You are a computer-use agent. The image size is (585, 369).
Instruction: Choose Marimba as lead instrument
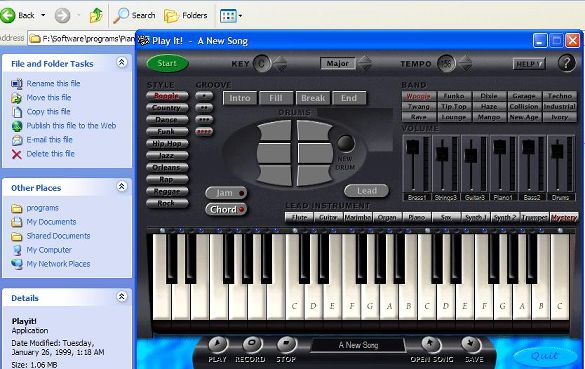point(358,217)
